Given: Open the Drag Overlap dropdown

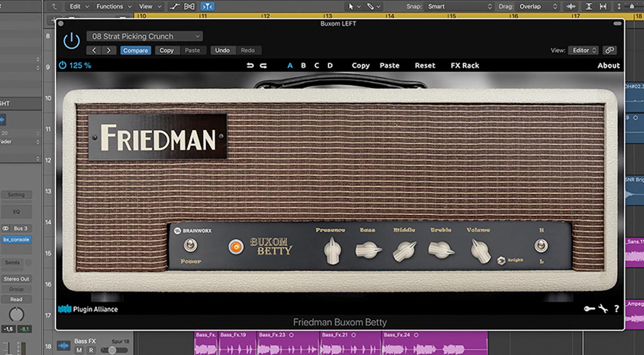Looking at the screenshot, I should click(538, 6).
